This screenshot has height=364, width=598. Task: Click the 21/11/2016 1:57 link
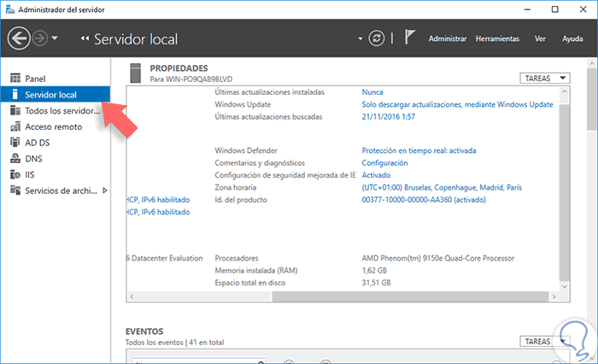point(388,117)
